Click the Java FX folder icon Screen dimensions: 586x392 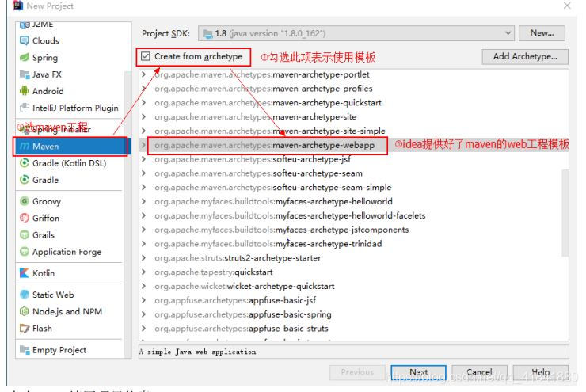(25, 74)
